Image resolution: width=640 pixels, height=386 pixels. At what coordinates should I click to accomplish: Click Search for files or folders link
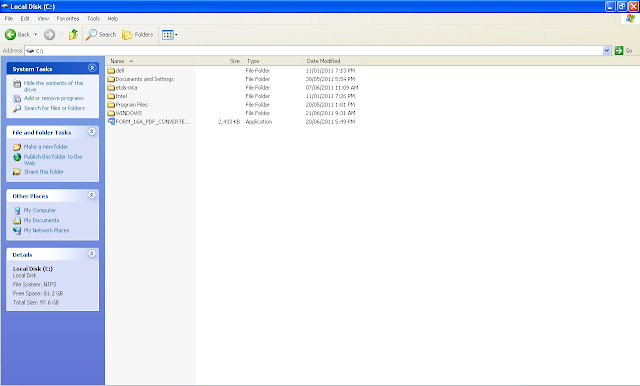(54, 108)
